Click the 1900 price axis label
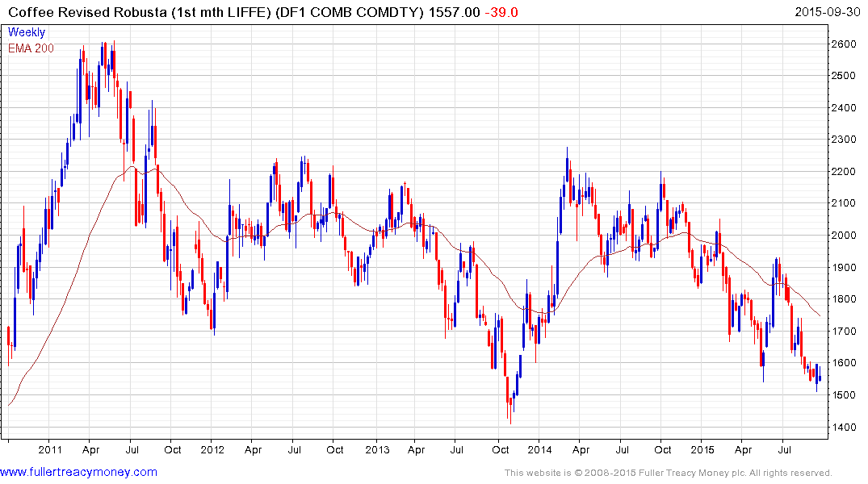The width and height of the screenshot is (868, 484). pyautogui.click(x=845, y=267)
